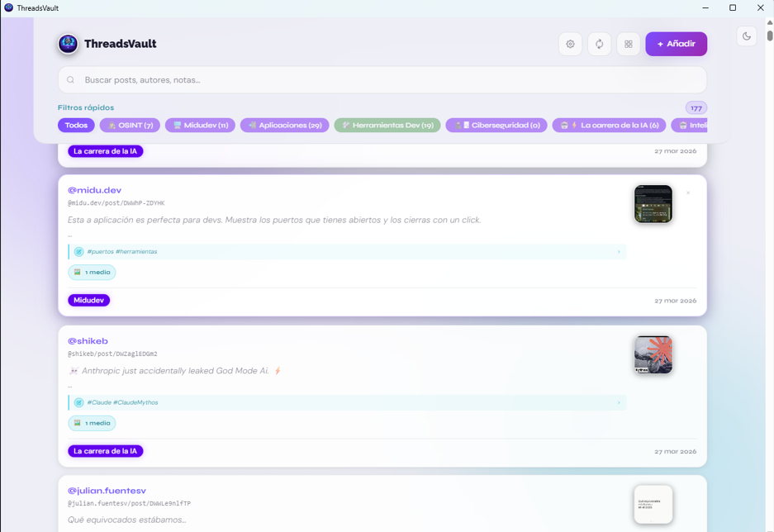Image resolution: width=774 pixels, height=532 pixels.
Task: Remove the @midu.dev post with X
Action: (688, 193)
